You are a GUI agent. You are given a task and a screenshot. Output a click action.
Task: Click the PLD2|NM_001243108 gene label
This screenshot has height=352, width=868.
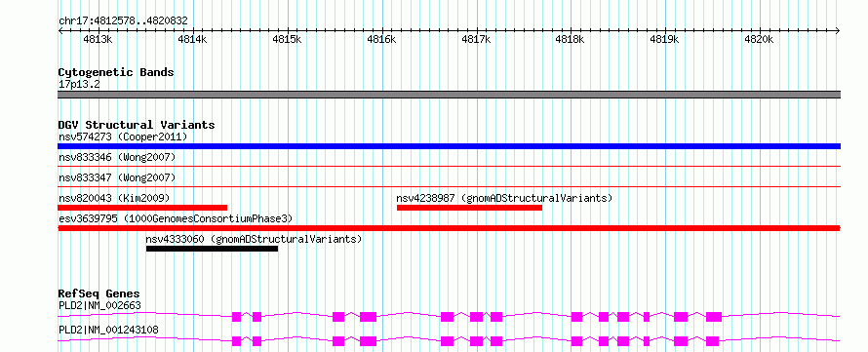(x=108, y=330)
